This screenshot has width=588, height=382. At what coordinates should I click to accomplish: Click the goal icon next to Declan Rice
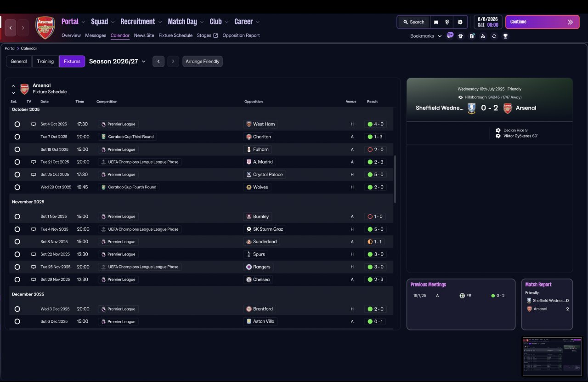tap(498, 131)
